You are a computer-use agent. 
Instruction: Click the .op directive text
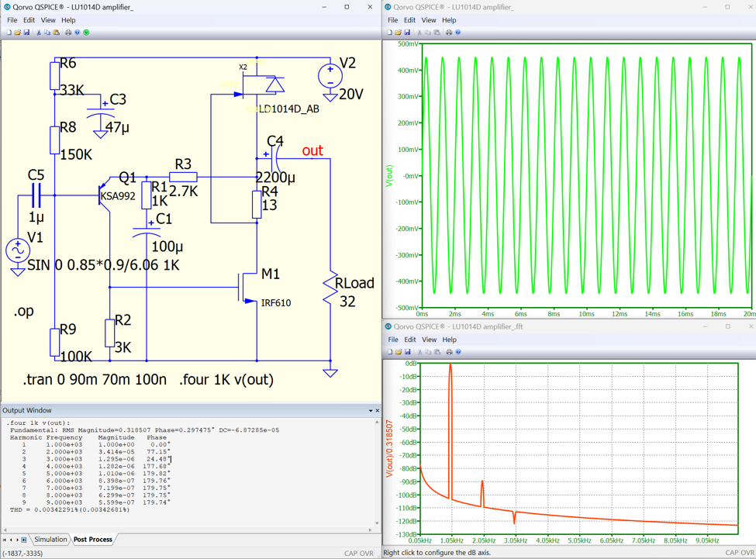coord(23,312)
